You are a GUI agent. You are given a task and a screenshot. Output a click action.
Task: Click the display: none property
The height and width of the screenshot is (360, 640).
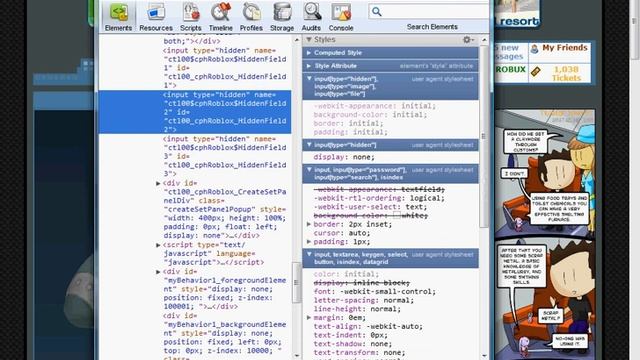coord(344,157)
